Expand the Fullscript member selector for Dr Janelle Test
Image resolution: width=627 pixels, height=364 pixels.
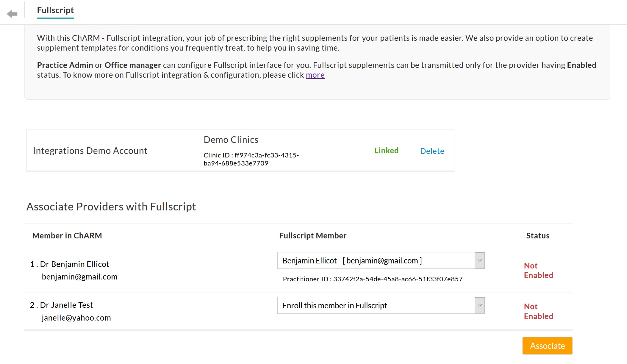tap(380, 305)
